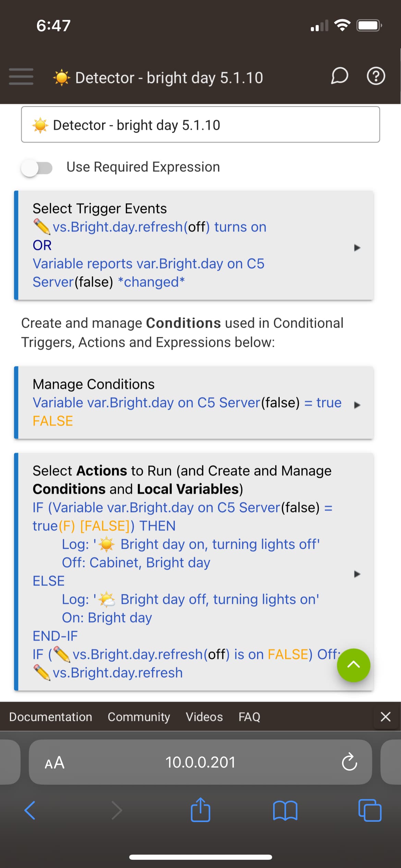Viewport: 401px width, 868px height.
Task: Go back to the previous page
Action: pyautogui.click(x=30, y=810)
